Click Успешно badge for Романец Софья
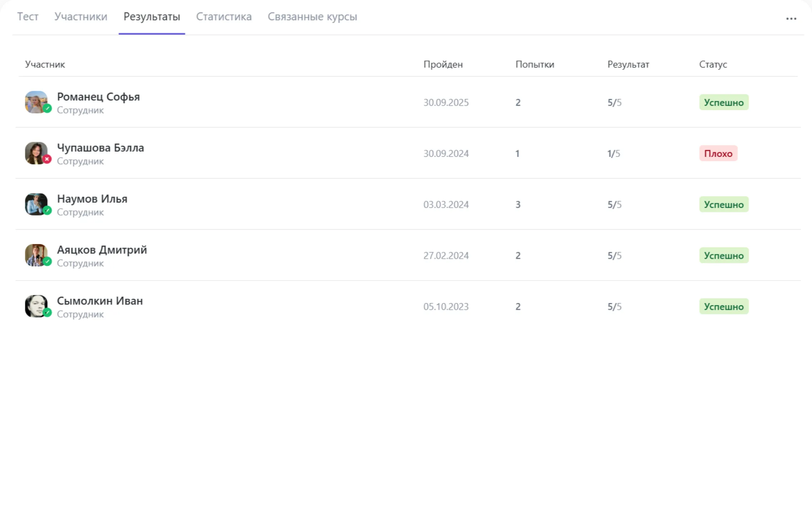The height and width of the screenshot is (505, 812). point(723,103)
